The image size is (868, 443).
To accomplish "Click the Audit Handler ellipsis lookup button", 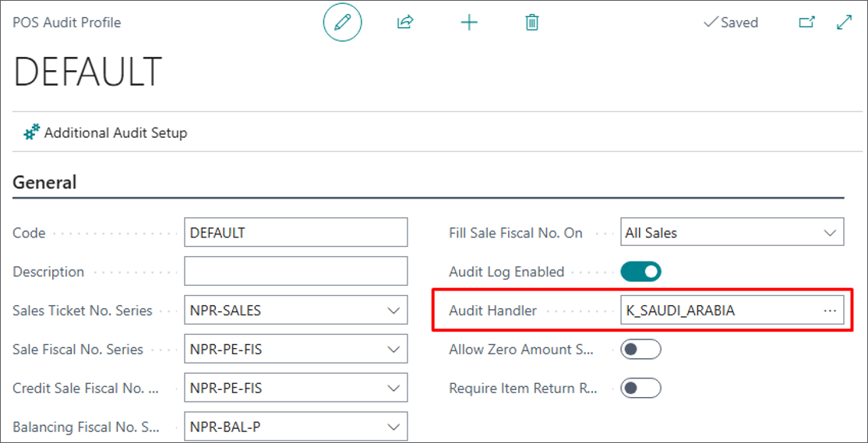I will 829,311.
